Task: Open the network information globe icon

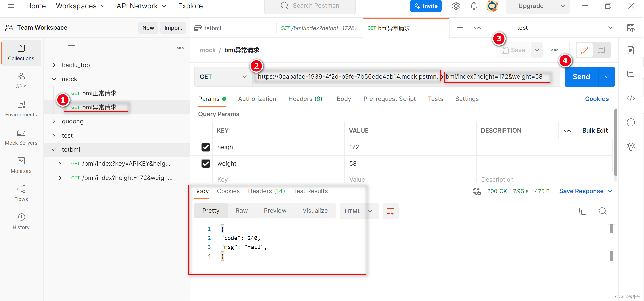Action: pos(477,191)
